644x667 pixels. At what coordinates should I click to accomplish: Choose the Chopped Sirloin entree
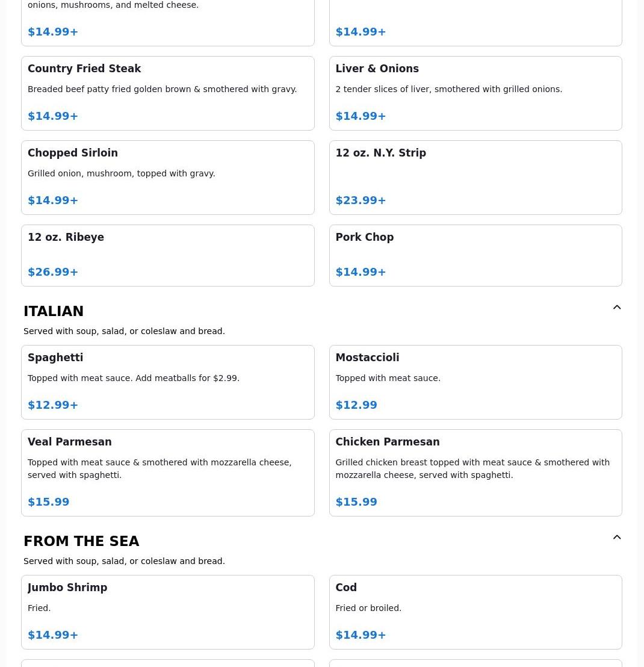click(167, 178)
